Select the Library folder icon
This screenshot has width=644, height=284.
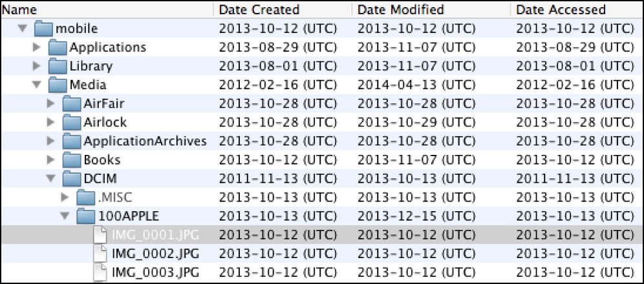[x=58, y=66]
